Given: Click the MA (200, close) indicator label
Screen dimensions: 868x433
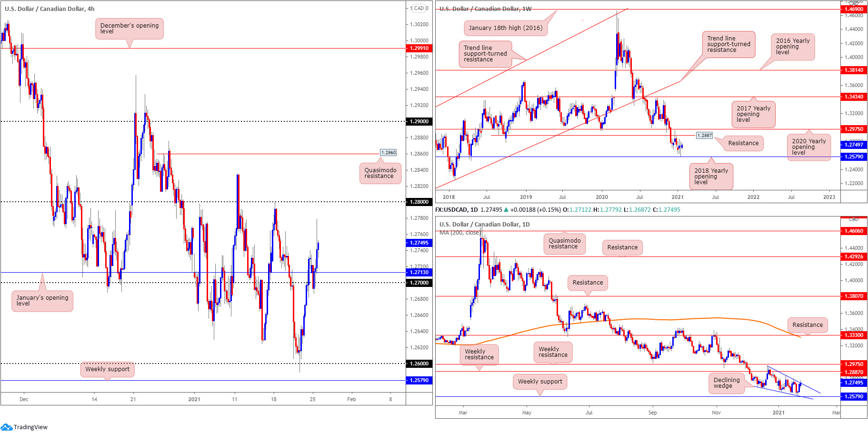Looking at the screenshot, I should click(460, 233).
